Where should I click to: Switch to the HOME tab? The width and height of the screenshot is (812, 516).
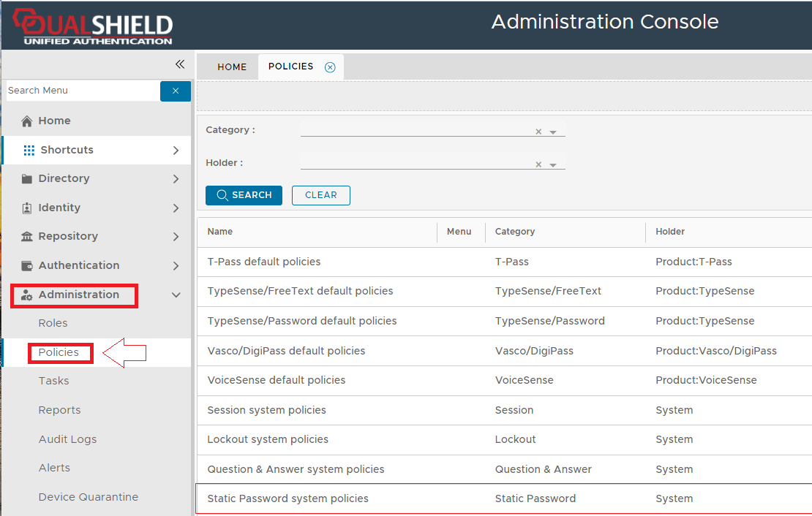click(232, 67)
